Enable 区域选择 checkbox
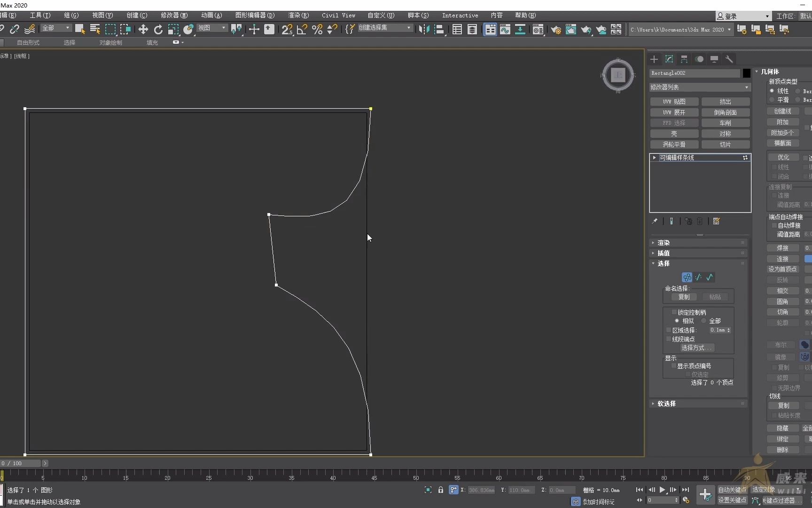The width and height of the screenshot is (812, 508). click(669, 330)
